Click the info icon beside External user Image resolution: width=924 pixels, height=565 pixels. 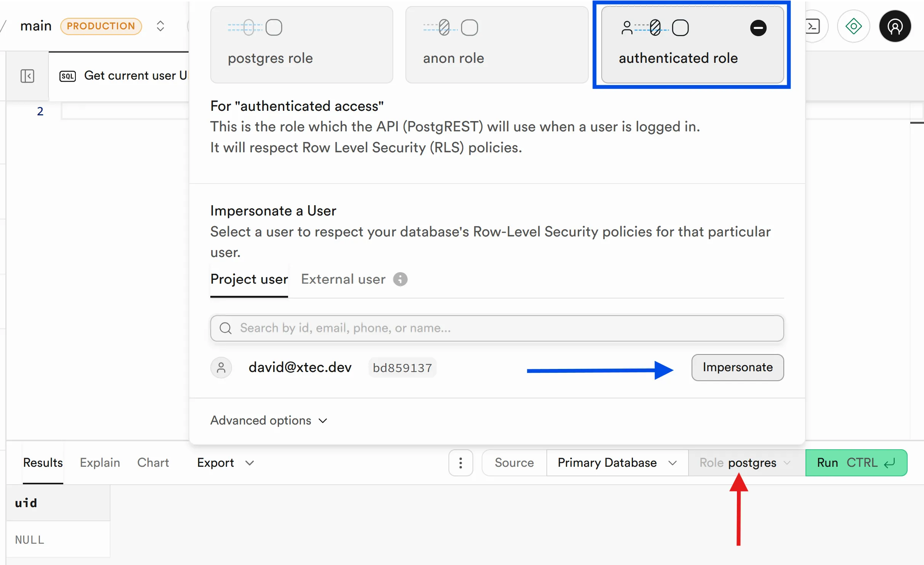pyautogui.click(x=400, y=279)
